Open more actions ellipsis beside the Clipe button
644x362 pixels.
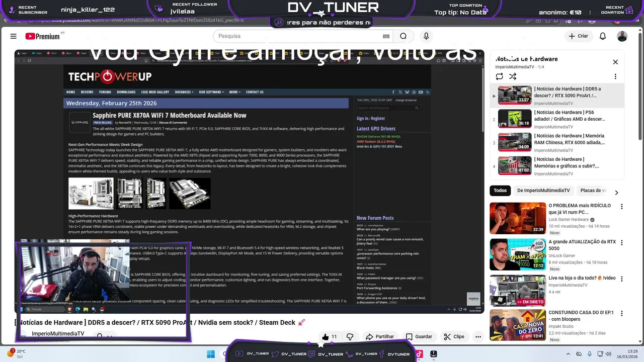tap(478, 337)
